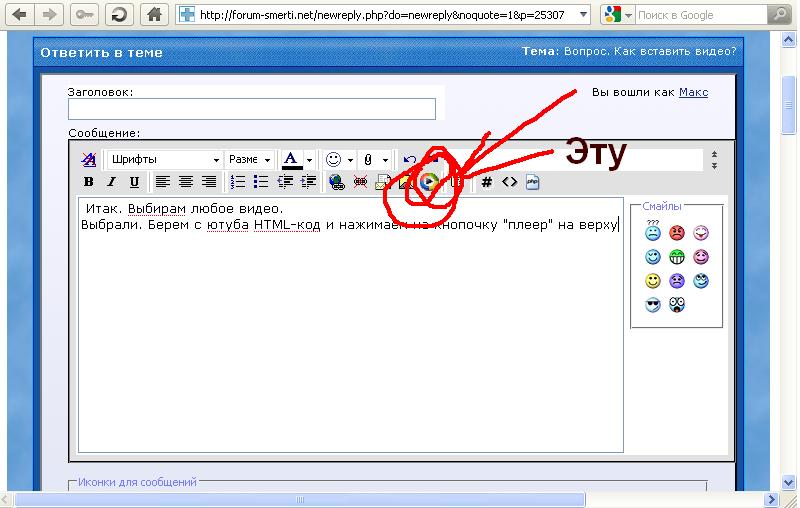Open the Шрифты font dropdown
This screenshot has width=800, height=508.
[x=165, y=160]
